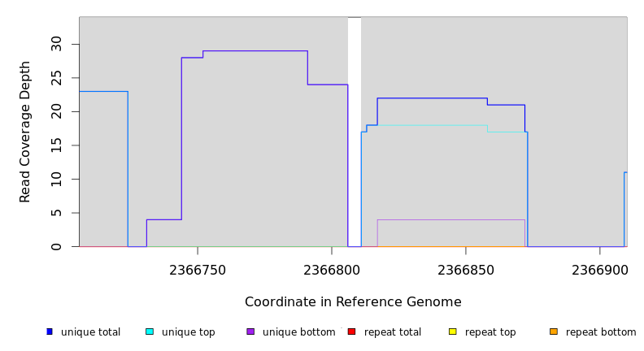Click the orange repeat bottom legend swatch

tap(554, 331)
